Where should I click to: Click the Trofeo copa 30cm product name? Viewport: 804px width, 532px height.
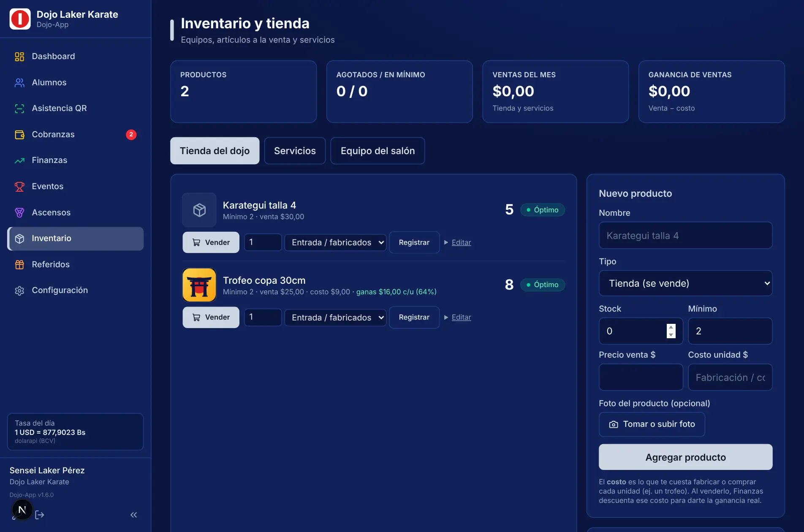(264, 281)
